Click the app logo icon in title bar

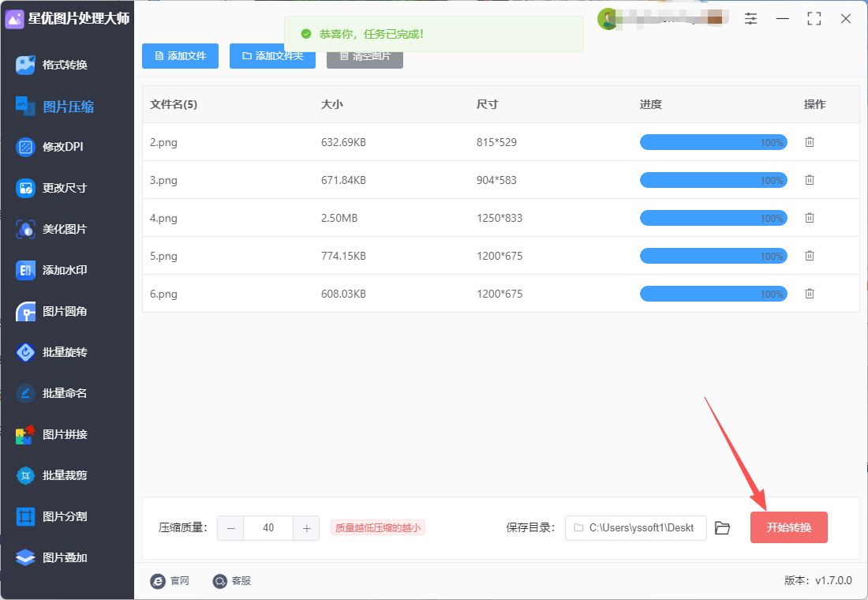(14, 19)
